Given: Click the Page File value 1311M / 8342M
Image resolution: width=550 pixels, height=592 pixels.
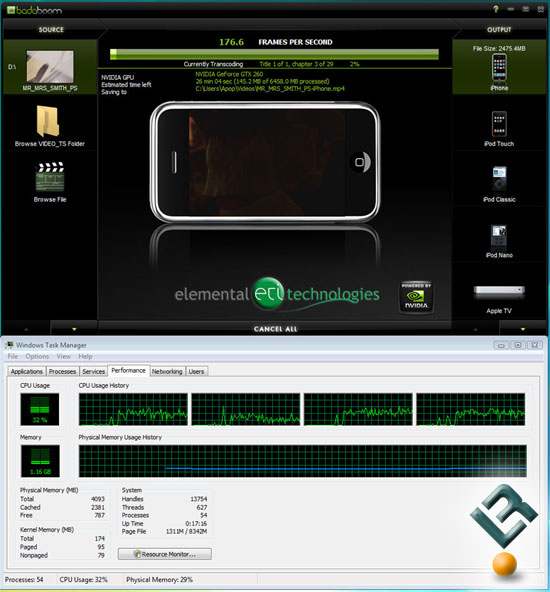Looking at the screenshot, I should 186,532.
